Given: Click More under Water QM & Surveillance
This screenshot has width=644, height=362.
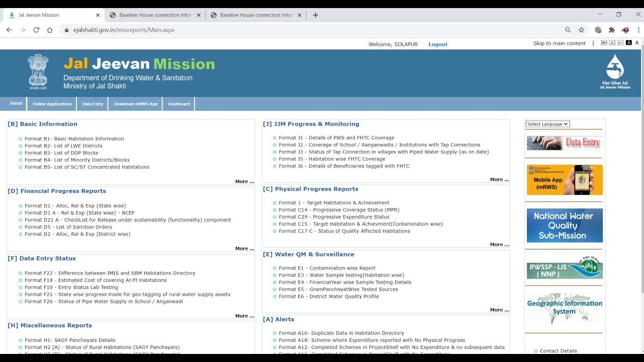Looking at the screenshot, I should pyautogui.click(x=500, y=310).
